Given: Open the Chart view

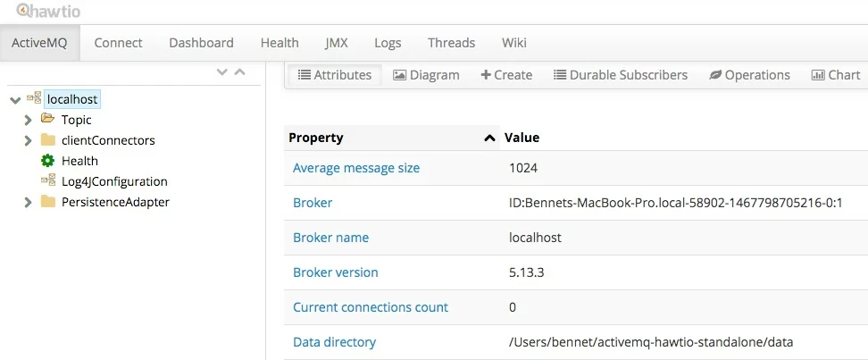Looking at the screenshot, I should tap(836, 75).
